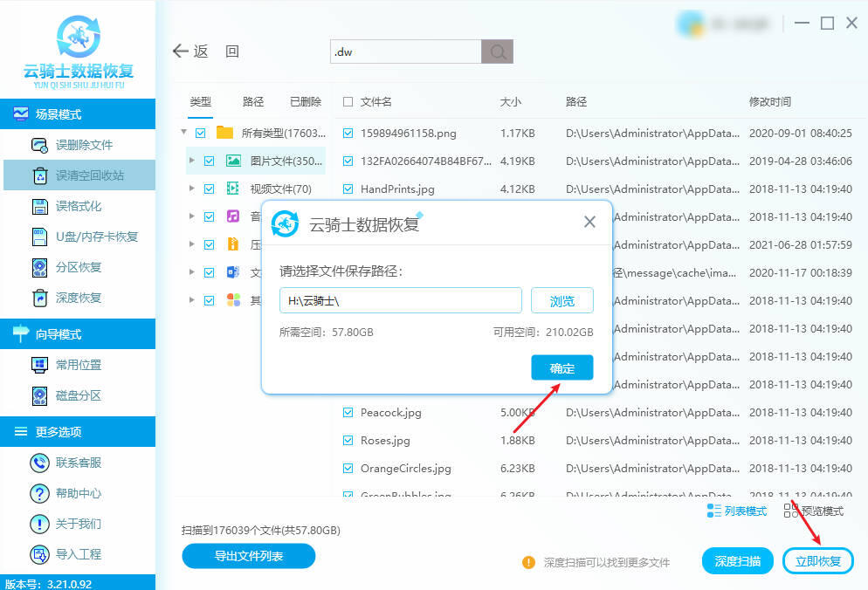The height and width of the screenshot is (590, 868).
Task: Switch to 列表模式 list view
Action: 737,511
